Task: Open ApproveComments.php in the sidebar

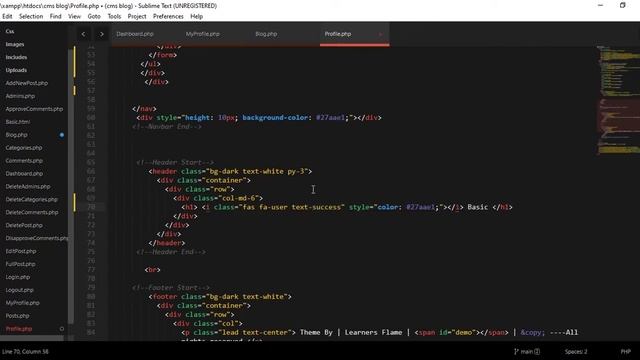Action: [x=34, y=109]
